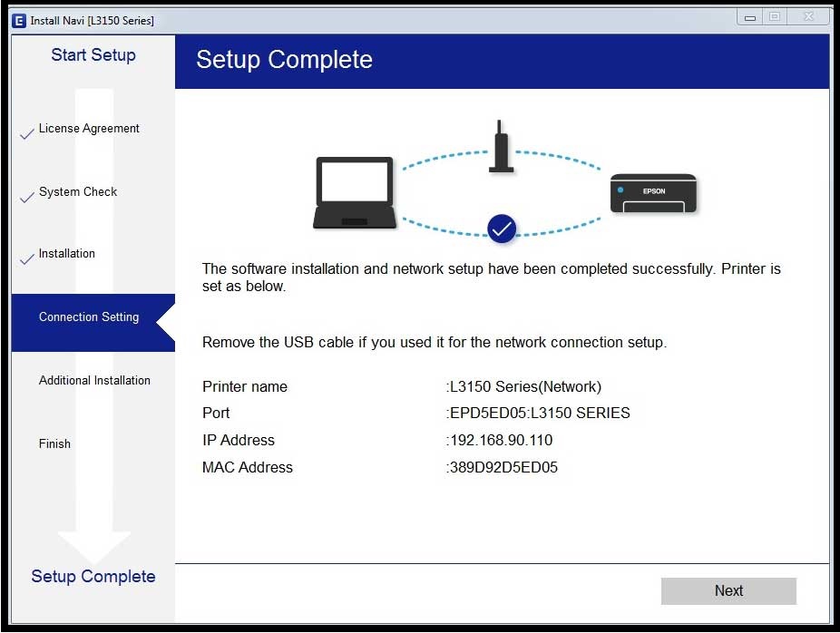840x633 pixels.
Task: Click the Epson E icon in title bar
Action: pos(19,21)
